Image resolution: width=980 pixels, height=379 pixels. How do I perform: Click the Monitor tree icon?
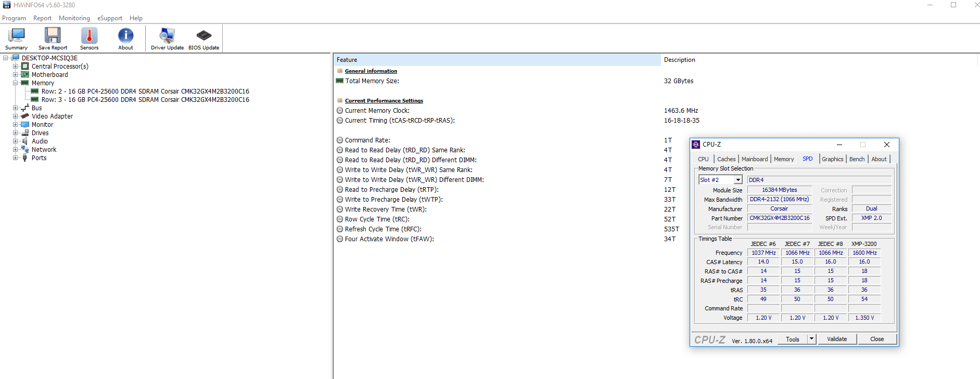[25, 125]
